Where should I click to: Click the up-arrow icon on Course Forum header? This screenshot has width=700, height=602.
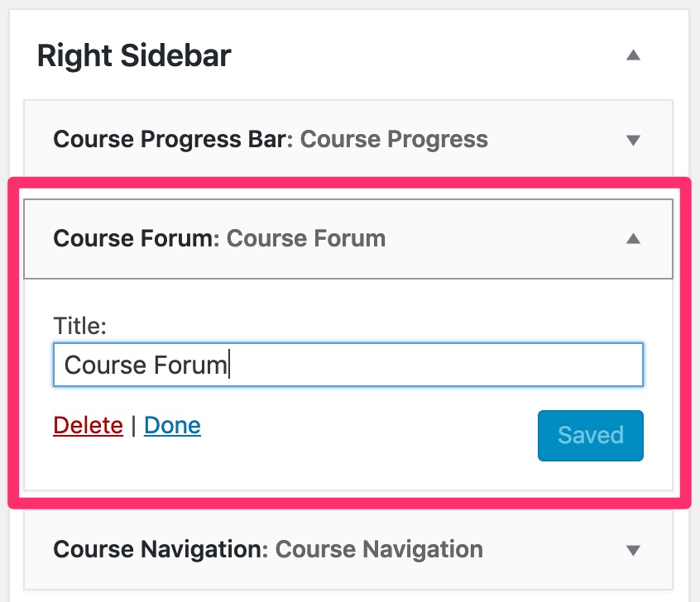point(633,239)
